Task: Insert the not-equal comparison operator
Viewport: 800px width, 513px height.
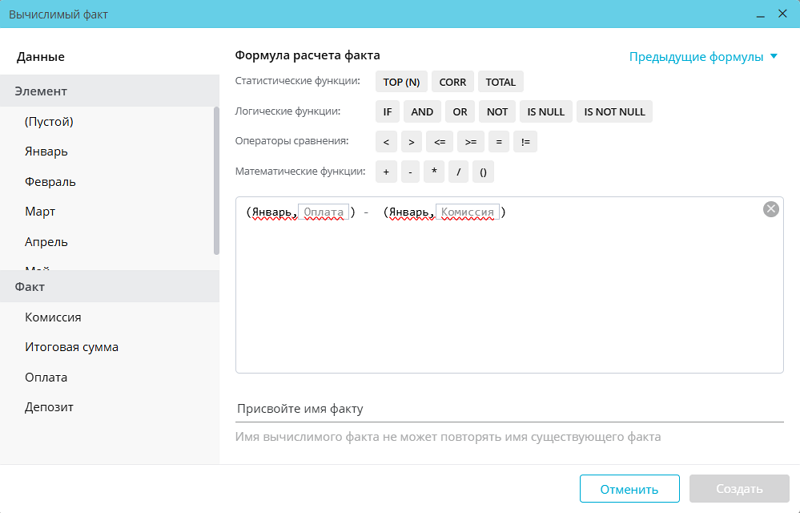Action: pyautogui.click(x=525, y=142)
